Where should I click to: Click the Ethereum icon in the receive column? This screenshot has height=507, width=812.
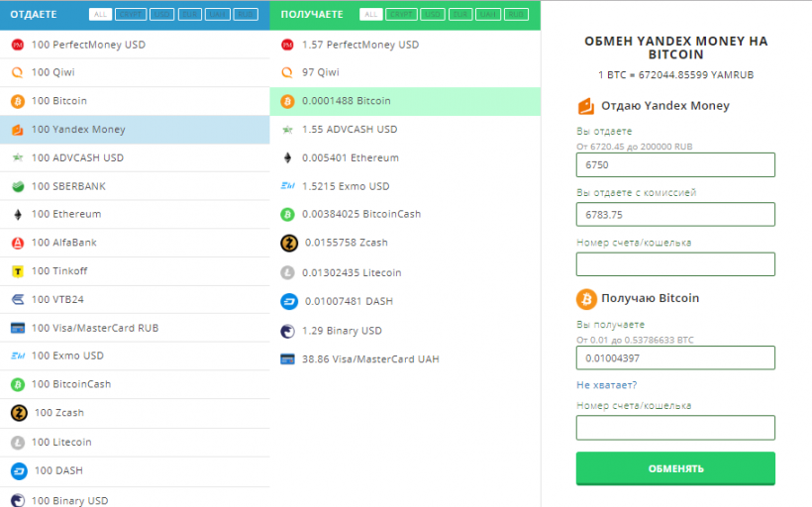287,157
